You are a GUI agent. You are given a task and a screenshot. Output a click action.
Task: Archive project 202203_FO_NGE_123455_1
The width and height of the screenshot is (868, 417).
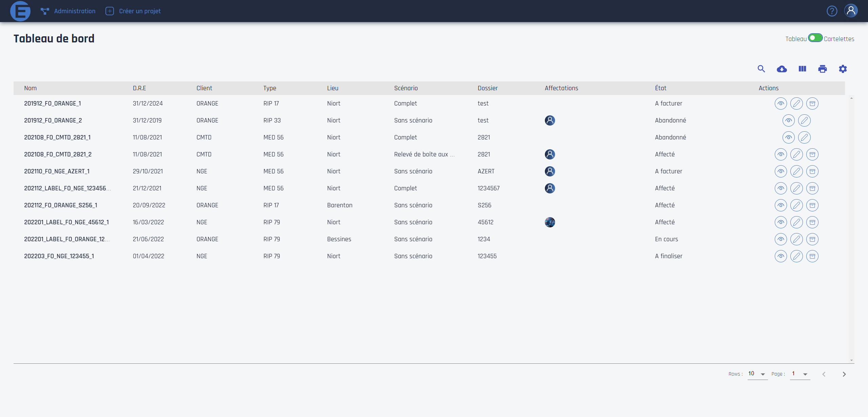812,256
